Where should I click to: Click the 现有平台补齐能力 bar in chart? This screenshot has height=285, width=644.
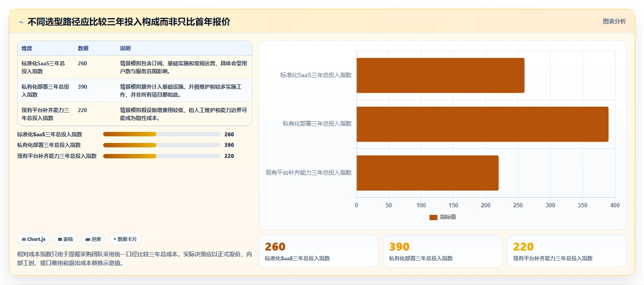tap(427, 173)
